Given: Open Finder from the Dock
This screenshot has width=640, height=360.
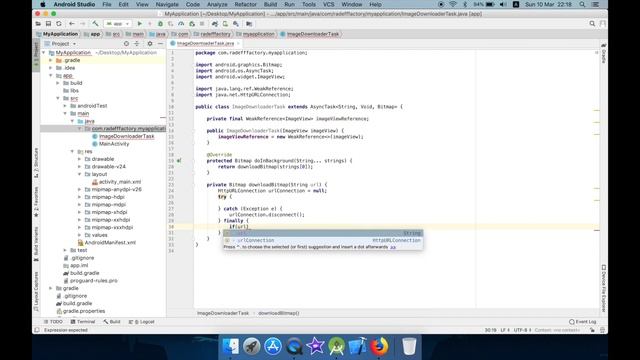Looking at the screenshot, I should click(230, 346).
